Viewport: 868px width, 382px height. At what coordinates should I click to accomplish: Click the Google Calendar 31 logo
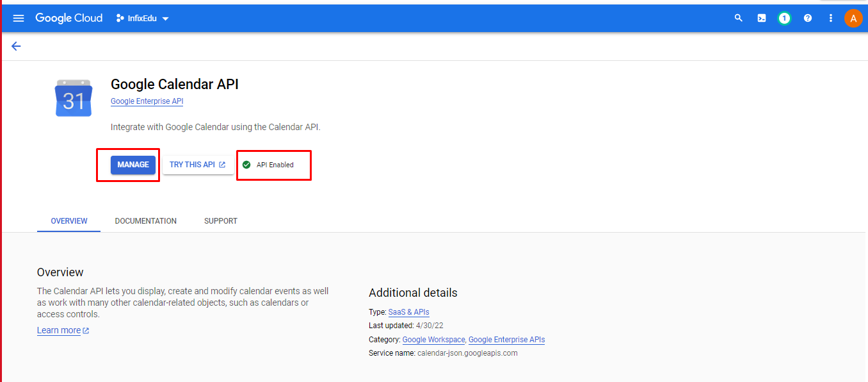pyautogui.click(x=74, y=98)
